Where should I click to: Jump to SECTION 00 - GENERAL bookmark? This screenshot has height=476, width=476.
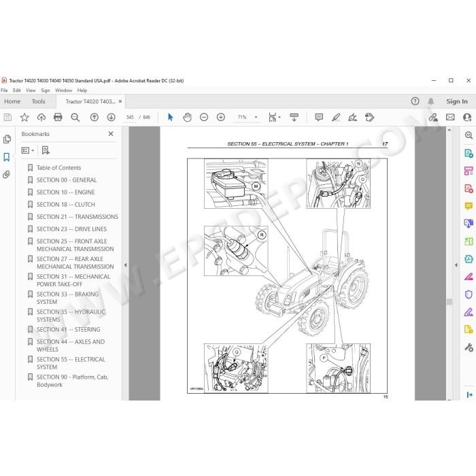pyautogui.click(x=67, y=180)
